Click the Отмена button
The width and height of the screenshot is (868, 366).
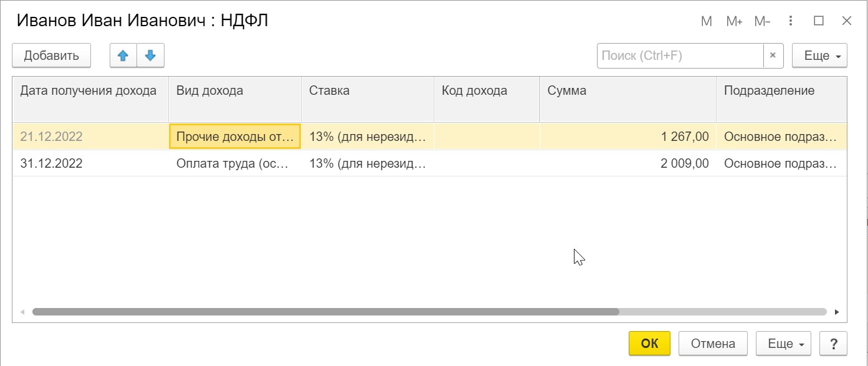coord(713,344)
